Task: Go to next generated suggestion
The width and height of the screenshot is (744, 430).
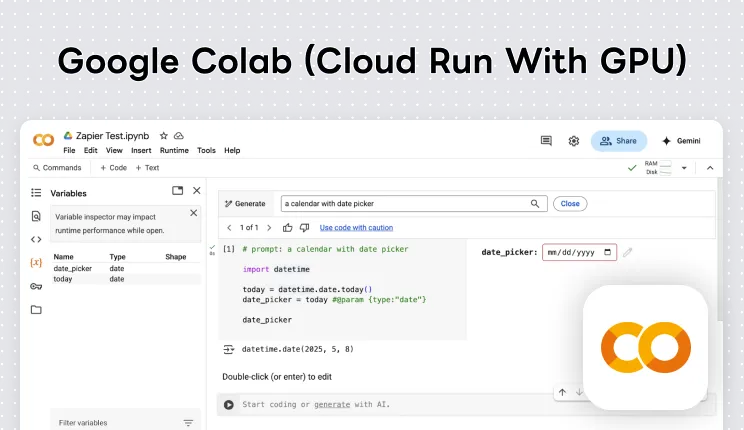Action: click(269, 228)
